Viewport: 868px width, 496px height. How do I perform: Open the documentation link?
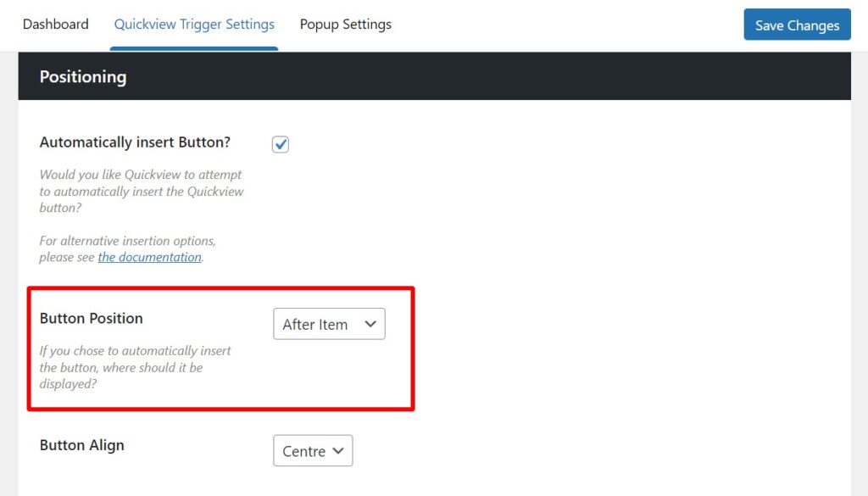[149, 257]
